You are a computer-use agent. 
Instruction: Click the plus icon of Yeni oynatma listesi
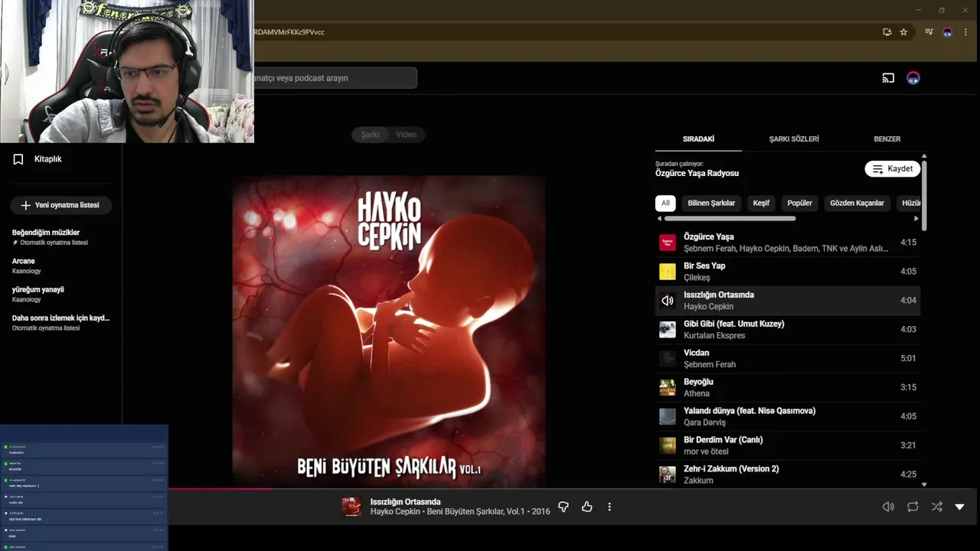[25, 205]
